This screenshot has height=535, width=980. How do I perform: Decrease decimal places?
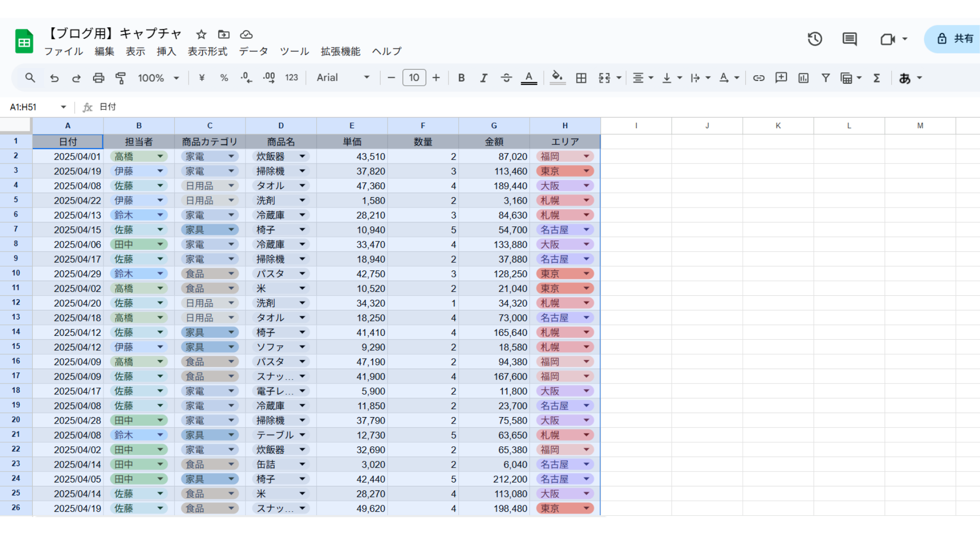[x=246, y=78]
